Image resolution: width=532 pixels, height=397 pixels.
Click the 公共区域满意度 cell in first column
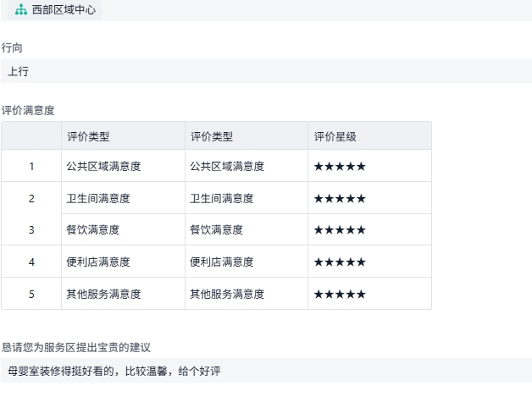tap(103, 167)
